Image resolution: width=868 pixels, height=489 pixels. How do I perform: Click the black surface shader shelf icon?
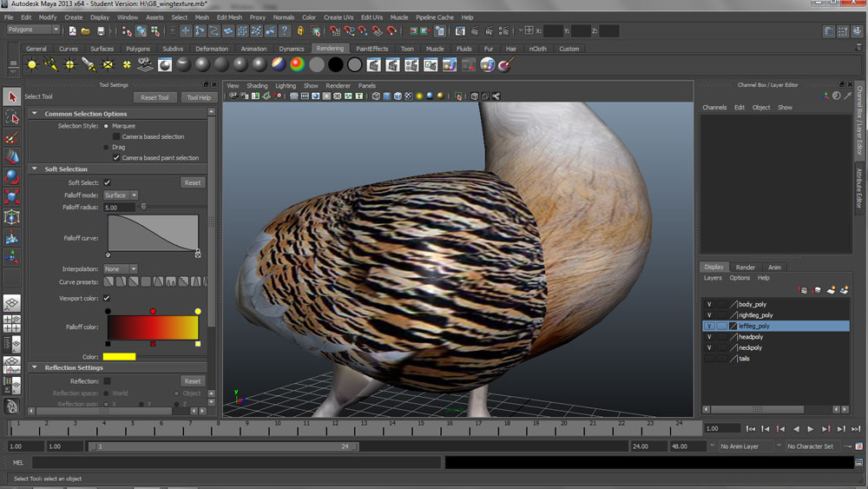[x=335, y=65]
